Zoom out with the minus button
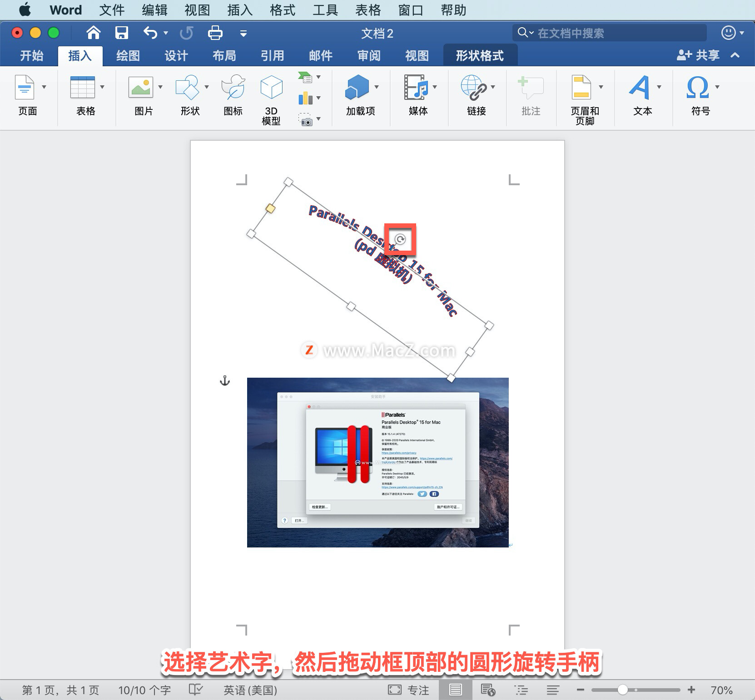This screenshot has height=700, width=755. [x=581, y=690]
